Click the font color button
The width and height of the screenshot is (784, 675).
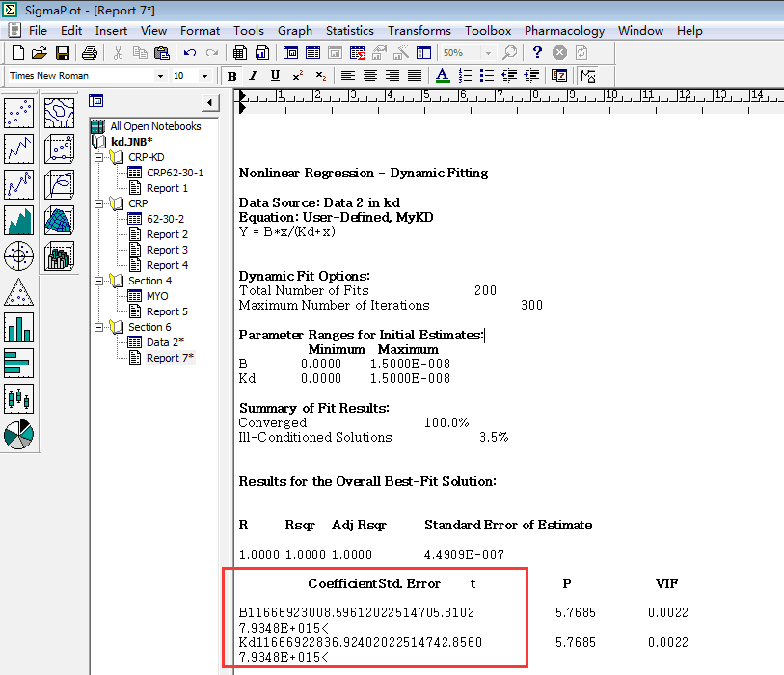pos(442,76)
